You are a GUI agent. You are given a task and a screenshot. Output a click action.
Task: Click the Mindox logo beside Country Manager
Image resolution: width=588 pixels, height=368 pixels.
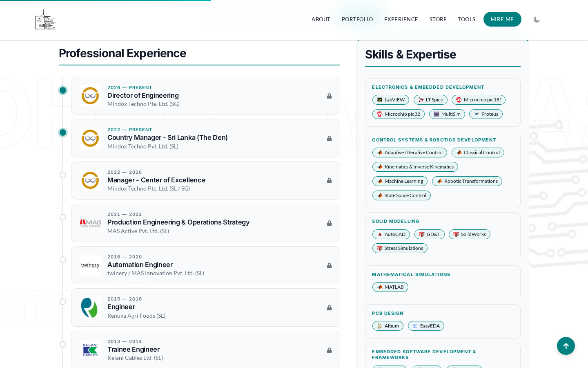(90, 138)
